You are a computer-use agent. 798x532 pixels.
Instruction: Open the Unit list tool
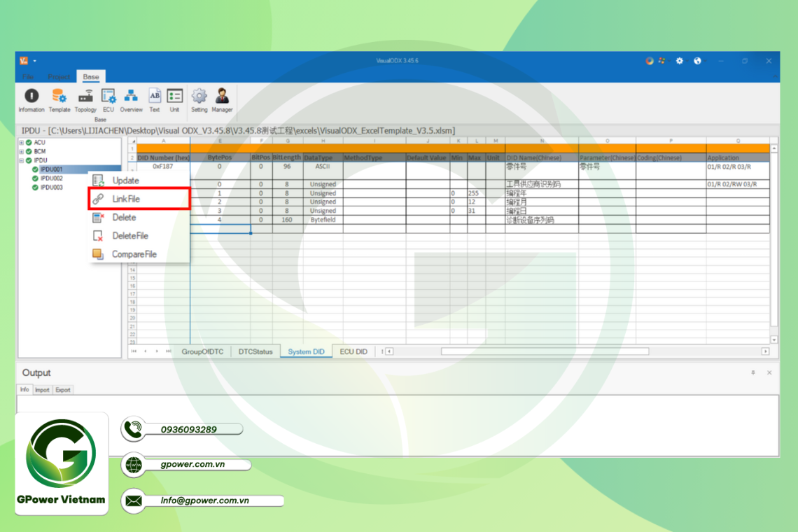click(x=174, y=100)
